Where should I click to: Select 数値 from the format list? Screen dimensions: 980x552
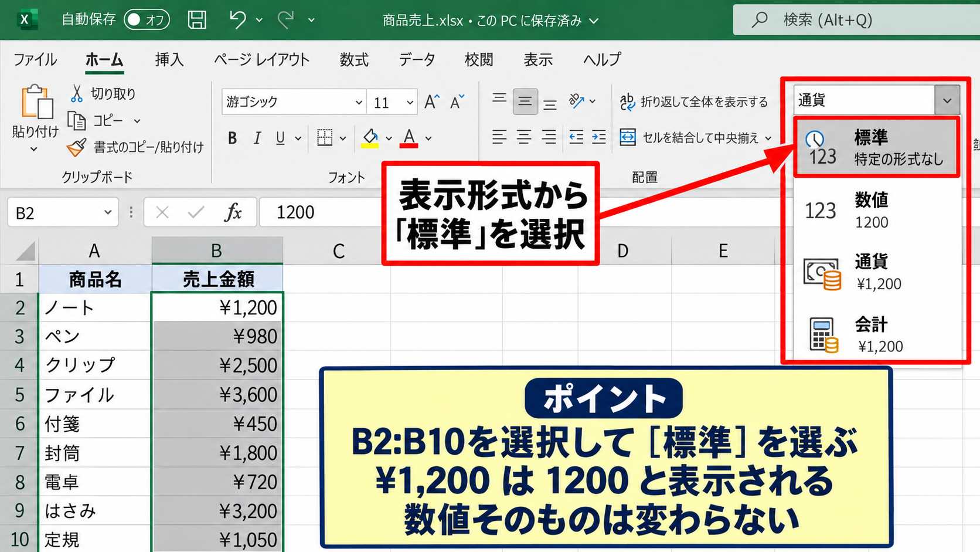point(877,210)
